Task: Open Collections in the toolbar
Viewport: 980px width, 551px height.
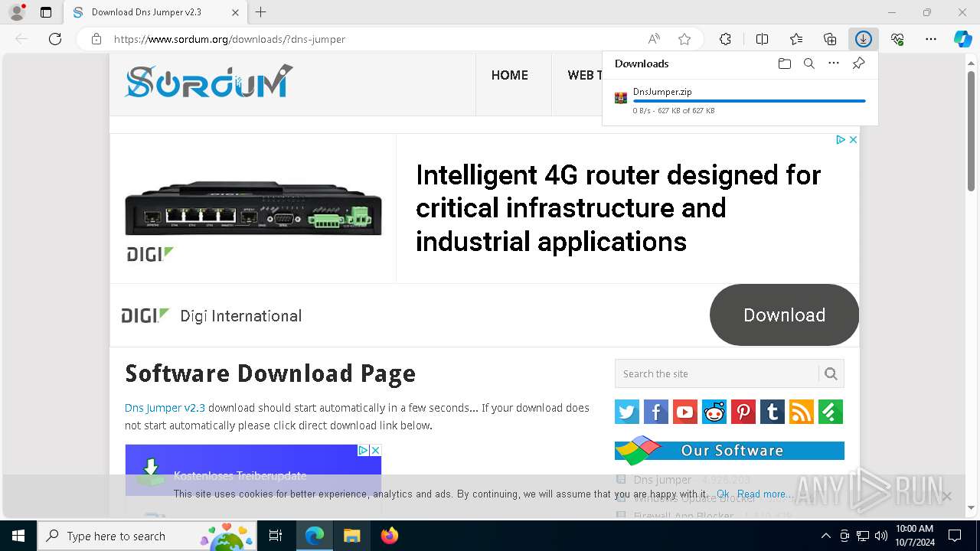Action: 830,39
